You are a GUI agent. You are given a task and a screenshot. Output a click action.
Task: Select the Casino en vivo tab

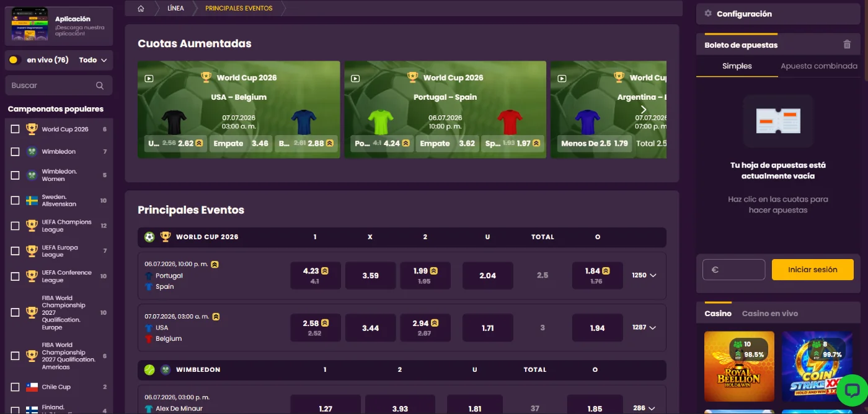770,314
